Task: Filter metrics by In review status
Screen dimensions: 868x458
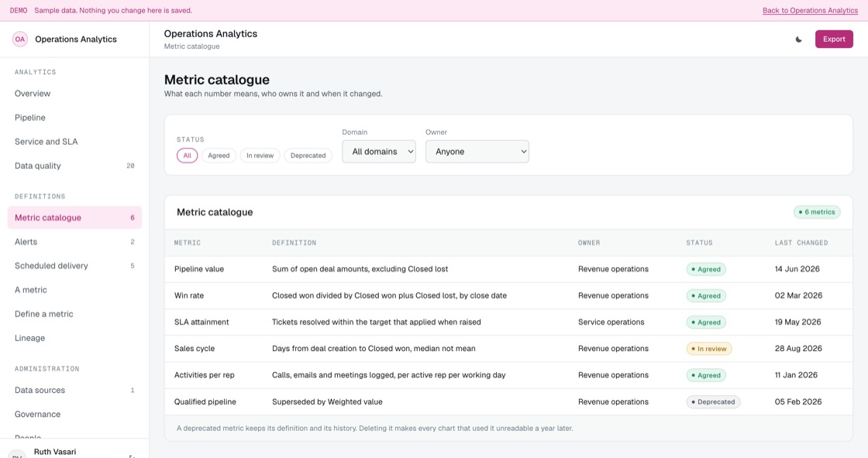Action: coord(260,156)
